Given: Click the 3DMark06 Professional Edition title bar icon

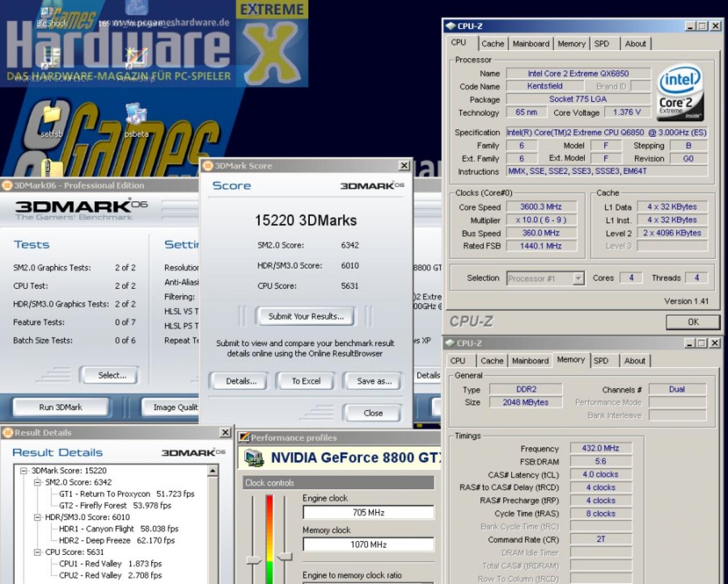Looking at the screenshot, I should point(7,185).
